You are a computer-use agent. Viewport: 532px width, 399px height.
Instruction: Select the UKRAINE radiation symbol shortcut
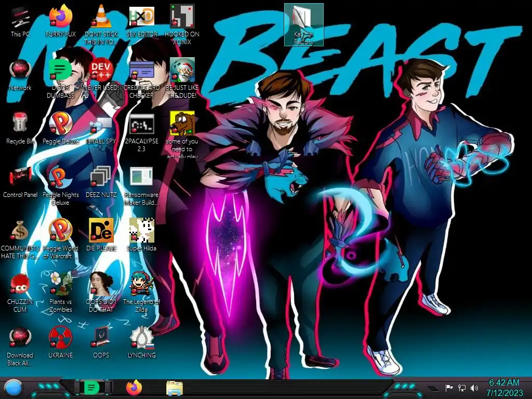(x=60, y=343)
